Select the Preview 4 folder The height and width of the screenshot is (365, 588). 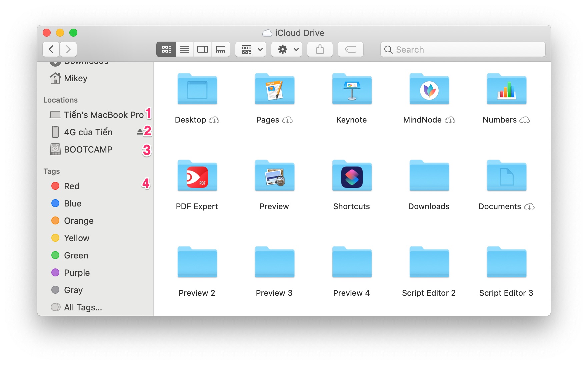coord(352,262)
